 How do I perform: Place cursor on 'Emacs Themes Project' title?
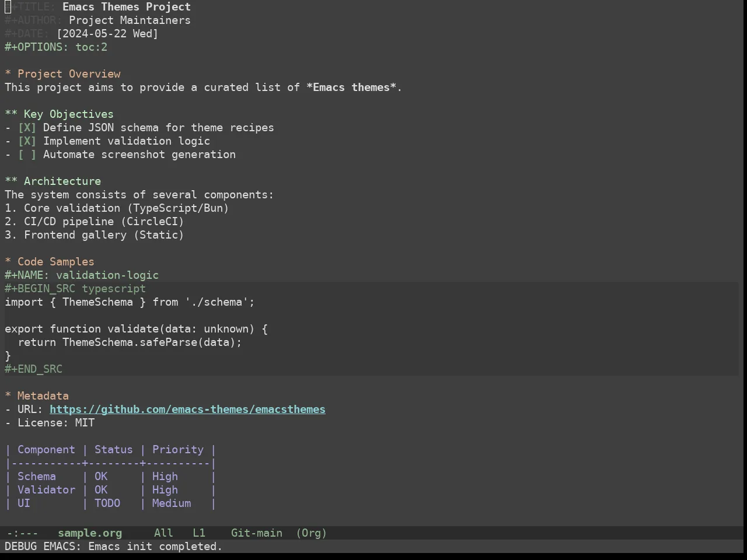127,7
